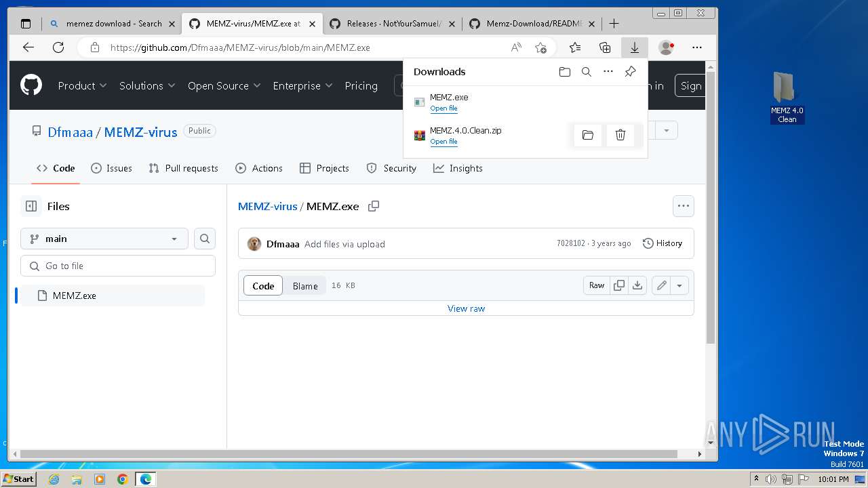Click the browser address bar URL
The image size is (868, 488).
pyautogui.click(x=240, y=47)
